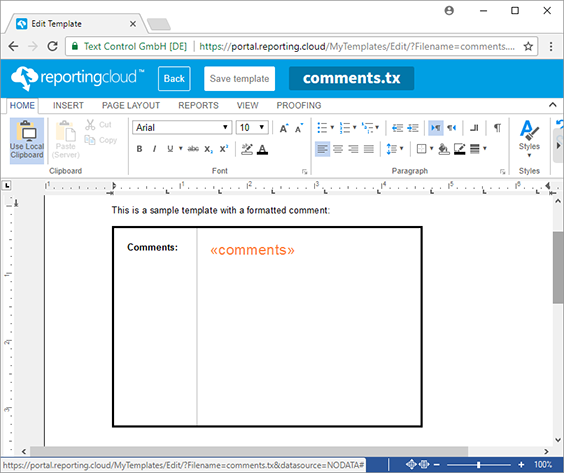Viewport: 564px width, 473px height.
Task: Reload the browser page
Action: pos(53,46)
